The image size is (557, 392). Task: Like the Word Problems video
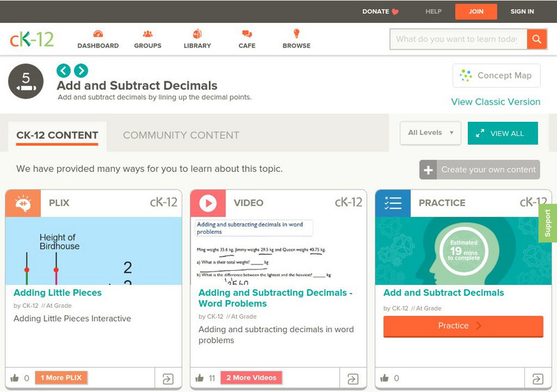tap(200, 378)
